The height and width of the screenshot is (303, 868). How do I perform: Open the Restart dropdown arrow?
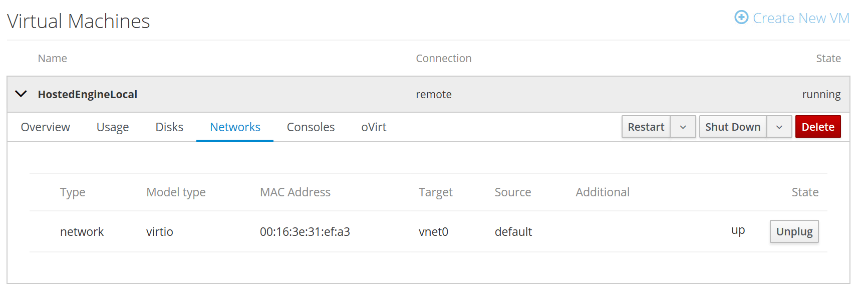(683, 127)
